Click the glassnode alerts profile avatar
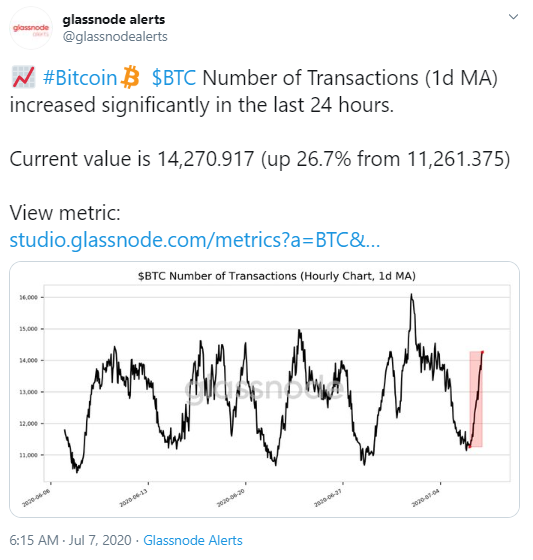This screenshot has height=560, width=533. (31, 28)
